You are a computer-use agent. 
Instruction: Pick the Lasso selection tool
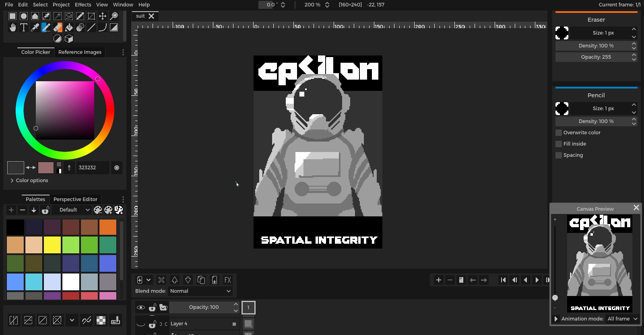(69, 16)
